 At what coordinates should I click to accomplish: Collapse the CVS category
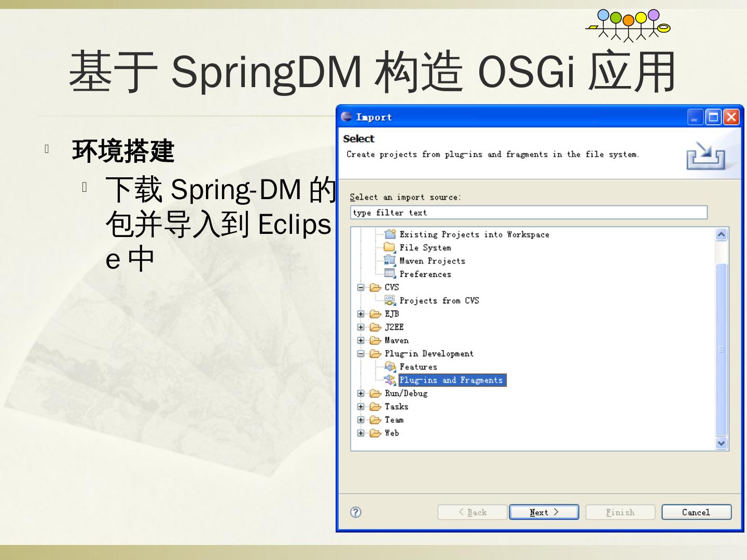point(361,287)
